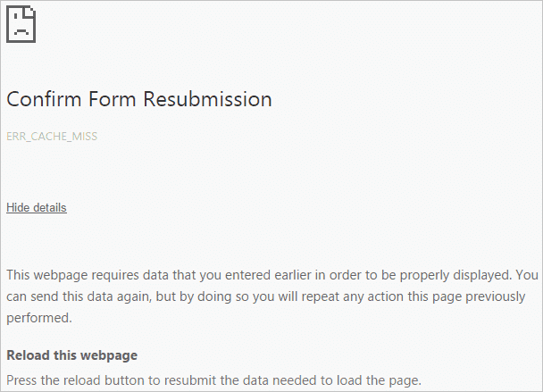Click the word "Form" in the heading
This screenshot has width=543, height=392.
(x=113, y=98)
